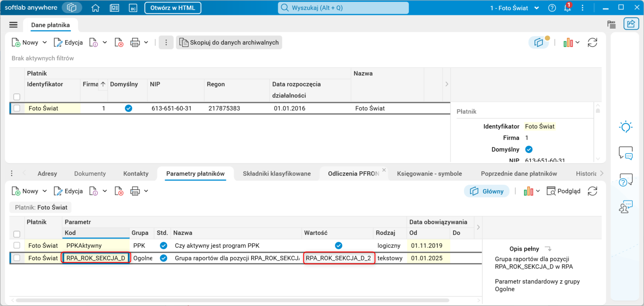
Task: Open 1 - Foto Świat company dropdown
Action: point(515,8)
